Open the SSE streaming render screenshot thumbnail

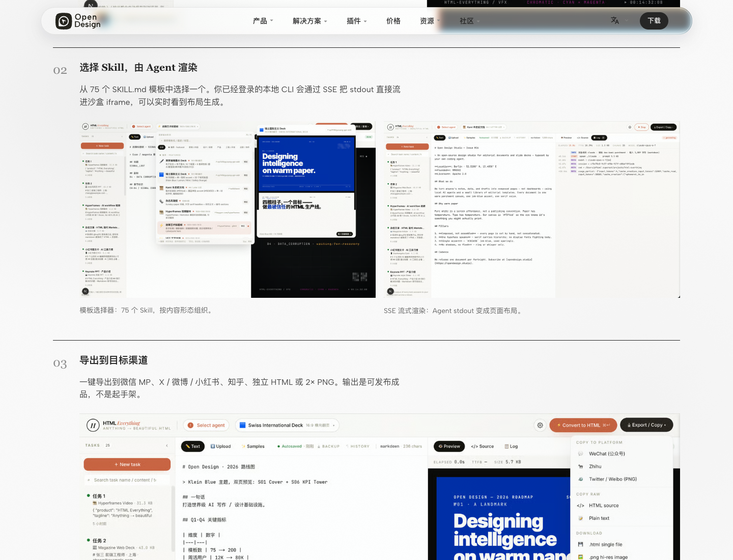point(532,210)
